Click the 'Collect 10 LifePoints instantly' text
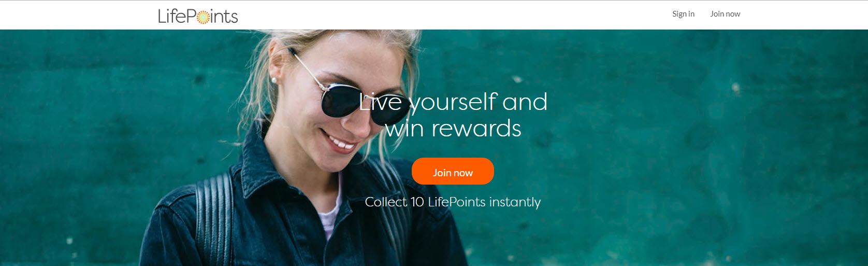 (453, 202)
